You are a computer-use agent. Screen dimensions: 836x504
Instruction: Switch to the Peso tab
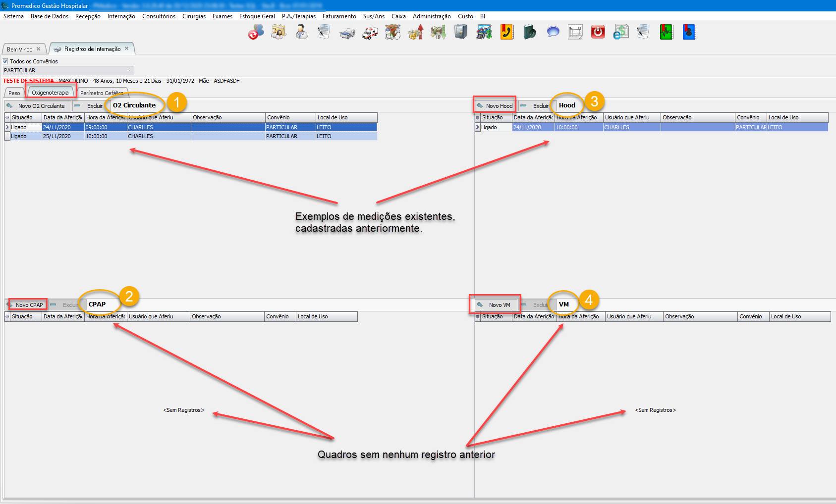(14, 93)
